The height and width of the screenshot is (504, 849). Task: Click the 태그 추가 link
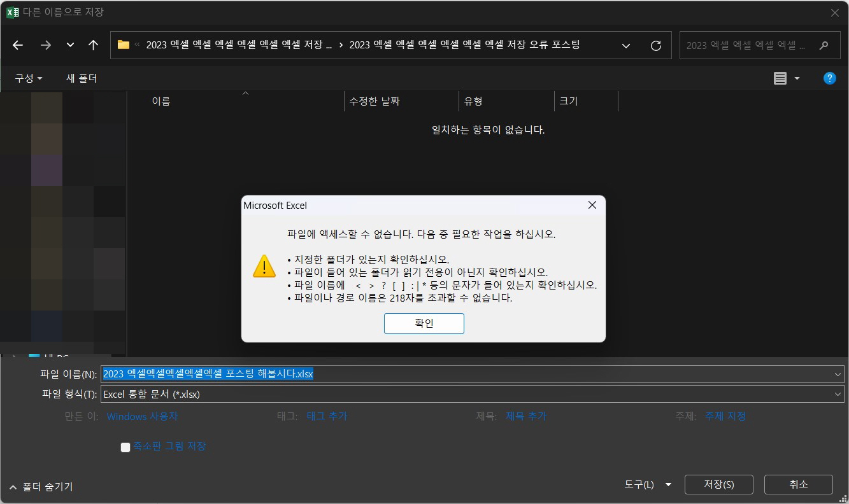coord(327,416)
